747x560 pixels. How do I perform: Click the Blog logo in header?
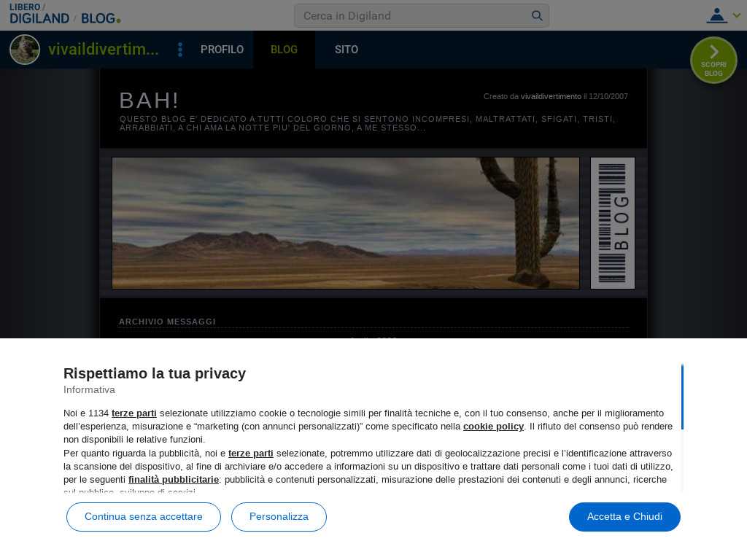pyautogui.click(x=101, y=18)
